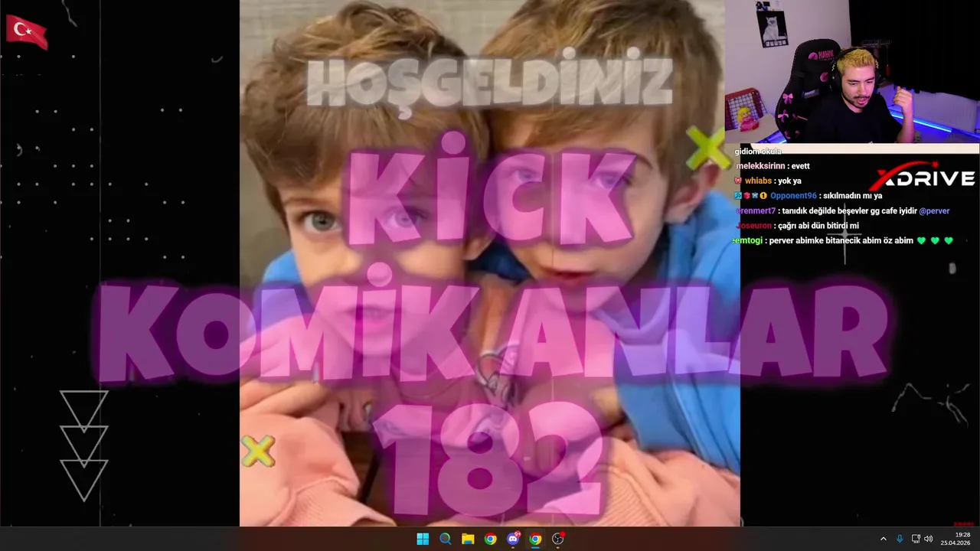Click chat username emtogi

pyautogui.click(x=746, y=240)
